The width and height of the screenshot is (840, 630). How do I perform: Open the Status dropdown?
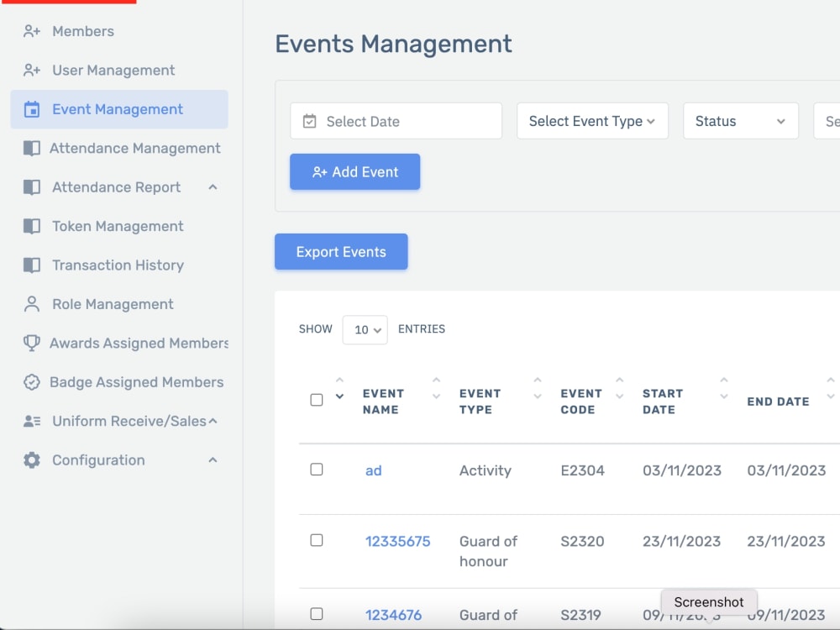[741, 121]
